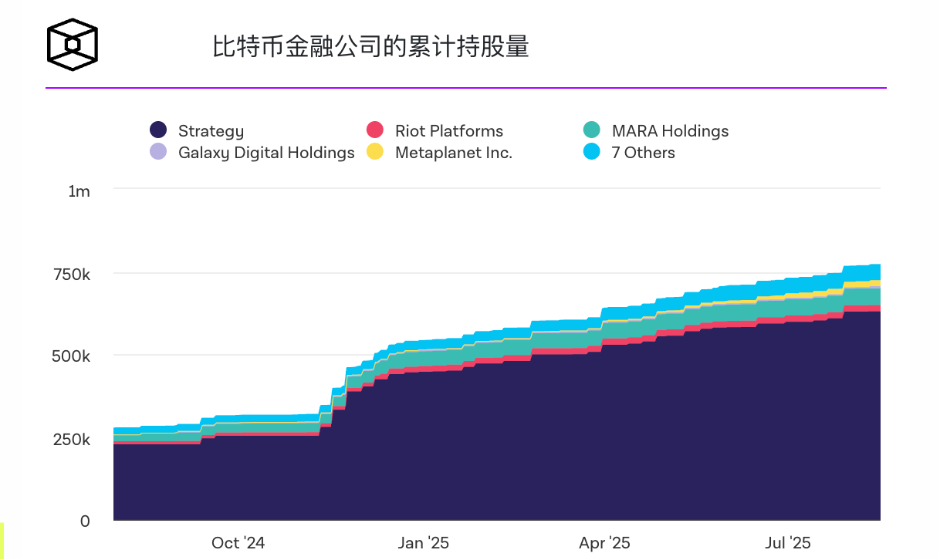The height and width of the screenshot is (560, 940).
Task: Click the Galaxy Digital Holdings legend label
Action: pyautogui.click(x=266, y=153)
